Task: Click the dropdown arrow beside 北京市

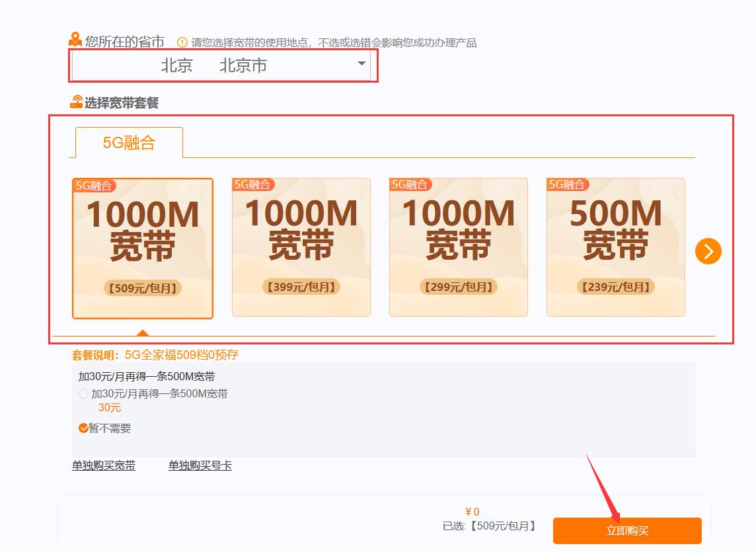Action: [361, 63]
